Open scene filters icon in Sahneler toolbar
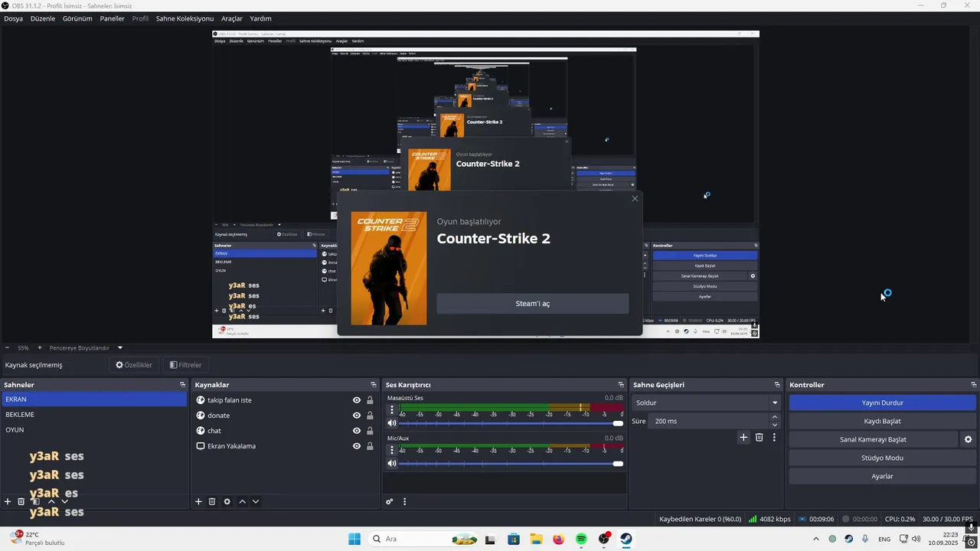Image resolution: width=980 pixels, height=551 pixels. [36, 502]
